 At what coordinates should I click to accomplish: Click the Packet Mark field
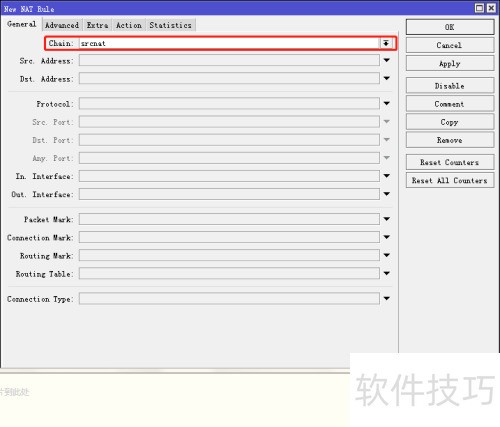[x=229, y=219]
